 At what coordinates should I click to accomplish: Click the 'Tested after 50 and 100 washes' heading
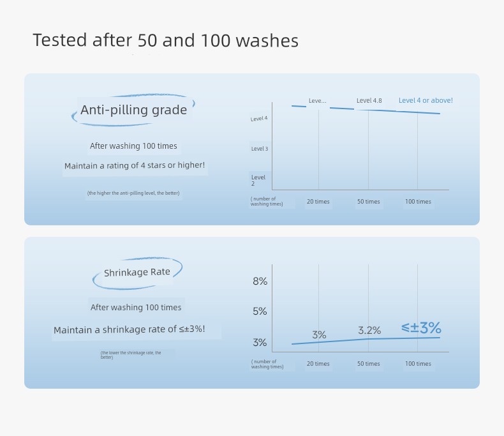click(165, 40)
